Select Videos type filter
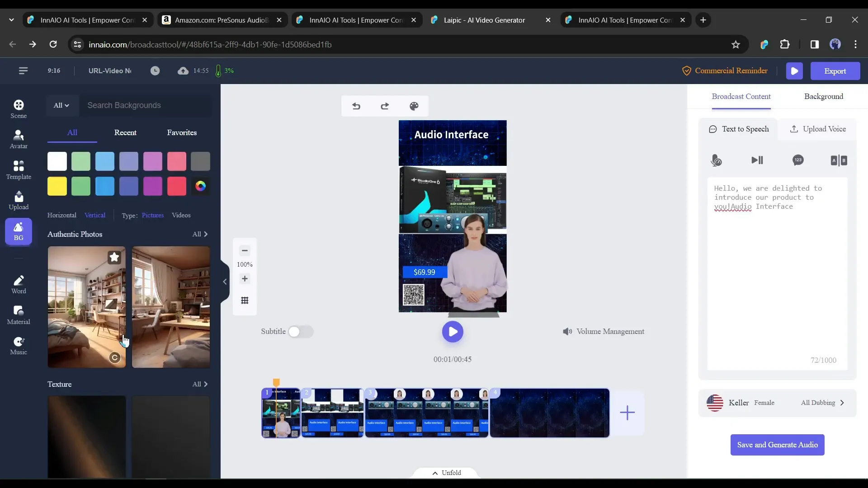Screen dimensions: 868x488 (181, 215)
